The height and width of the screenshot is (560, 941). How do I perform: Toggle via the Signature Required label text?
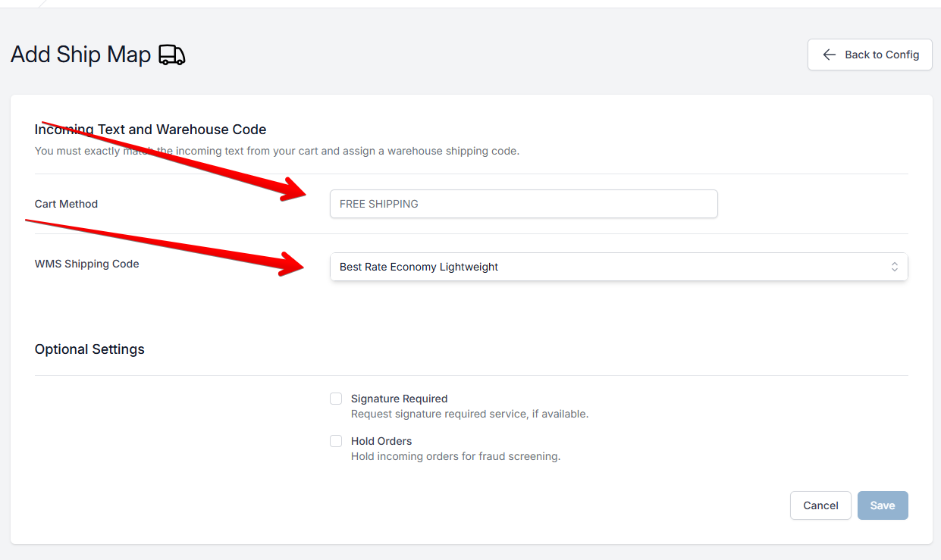coord(399,399)
